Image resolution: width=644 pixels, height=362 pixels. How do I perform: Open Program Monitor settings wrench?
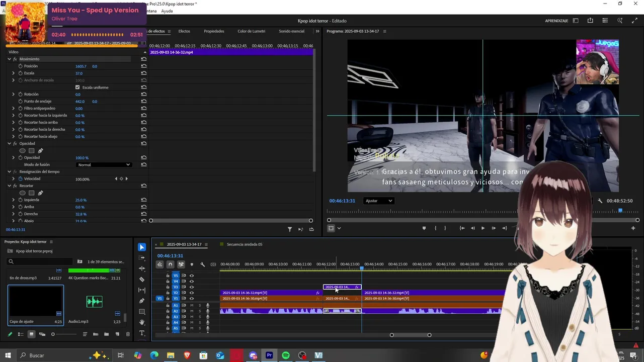(x=600, y=201)
